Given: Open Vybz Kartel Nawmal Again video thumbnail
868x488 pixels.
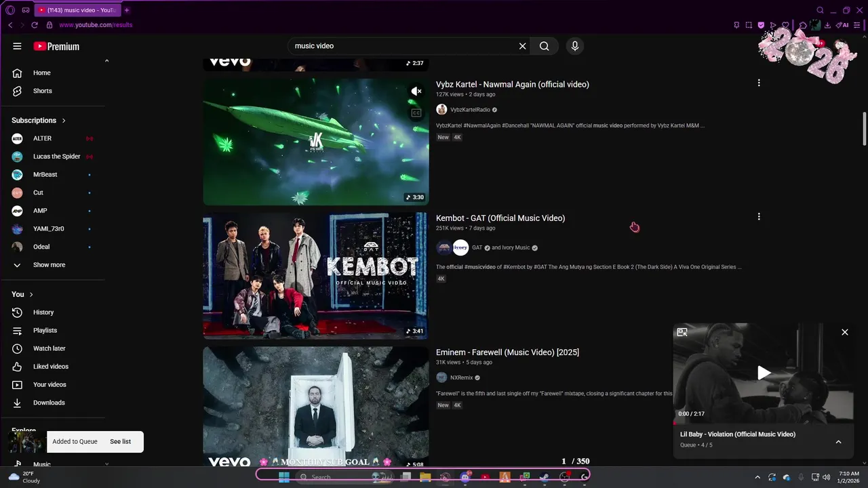Looking at the screenshot, I should click(316, 142).
